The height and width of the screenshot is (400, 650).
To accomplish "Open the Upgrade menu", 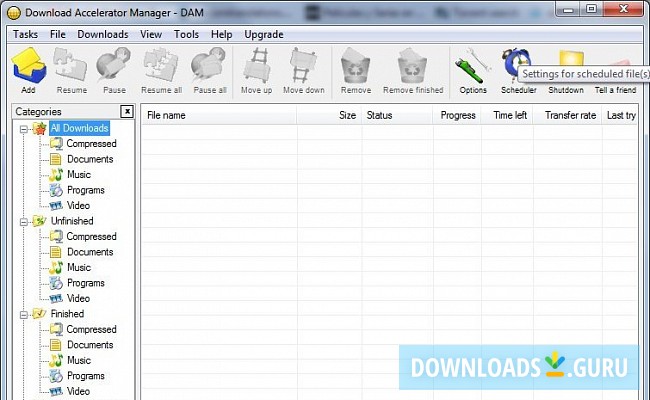I will [264, 34].
